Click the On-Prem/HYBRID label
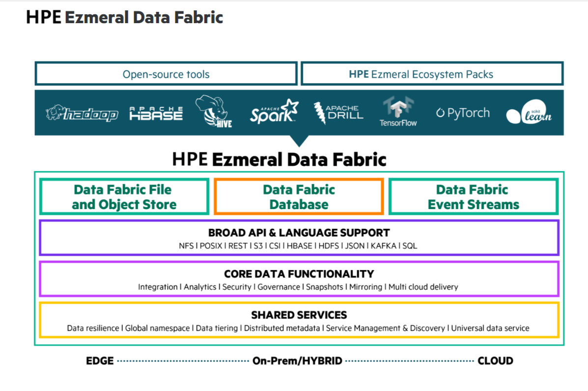 pos(297,361)
